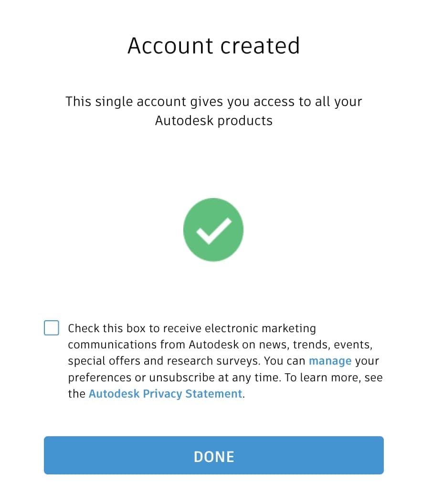Tick the electronic marketing communications checkbox
This screenshot has width=443, height=504.
(x=52, y=328)
